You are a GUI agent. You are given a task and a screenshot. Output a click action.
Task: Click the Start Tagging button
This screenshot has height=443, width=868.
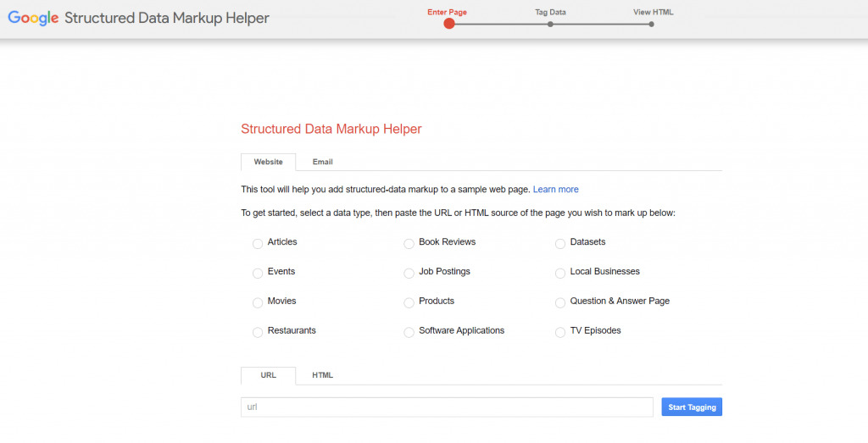[x=692, y=407]
